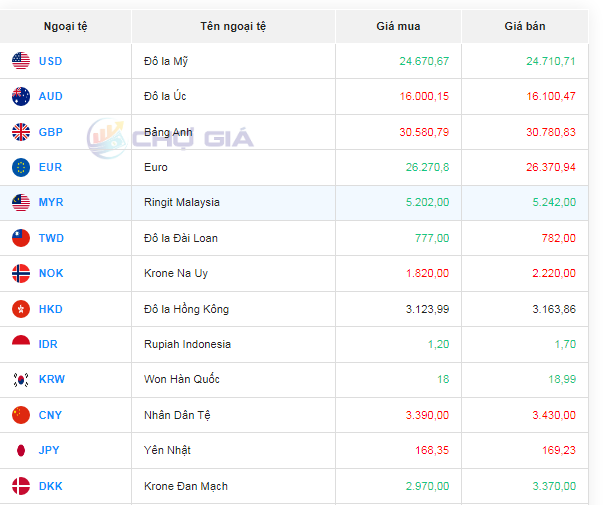Screen dimensions: 609x505
Task: Click the United States flag icon
Action: click(x=21, y=62)
